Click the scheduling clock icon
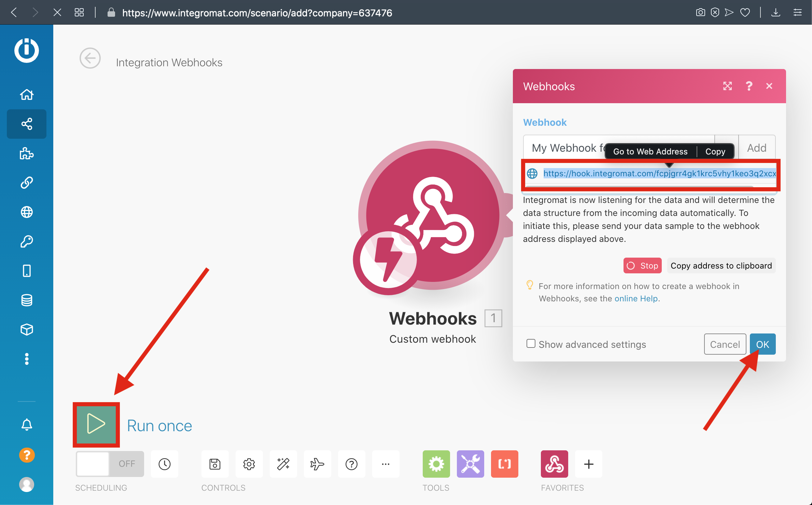The height and width of the screenshot is (505, 812). 164,464
